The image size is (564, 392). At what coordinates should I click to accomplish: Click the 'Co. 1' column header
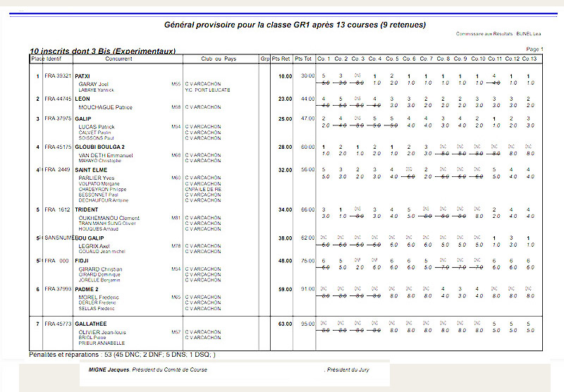[x=324, y=59]
